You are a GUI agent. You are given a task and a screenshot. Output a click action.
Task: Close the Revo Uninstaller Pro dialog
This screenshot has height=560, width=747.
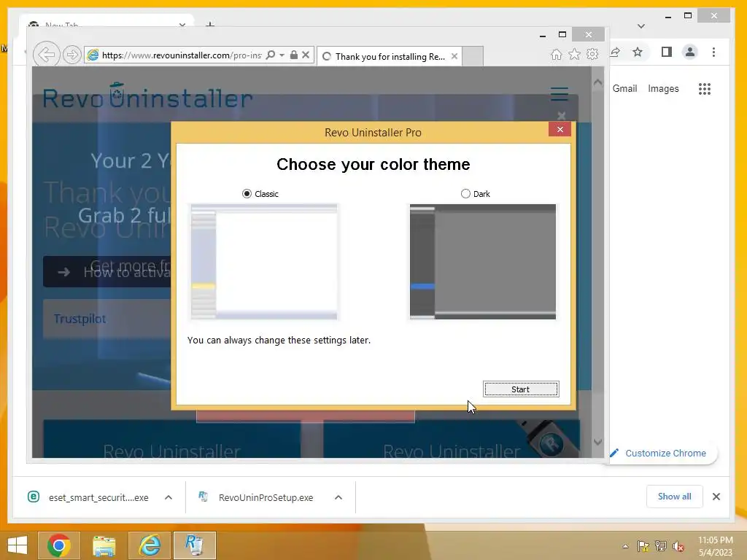(x=560, y=129)
